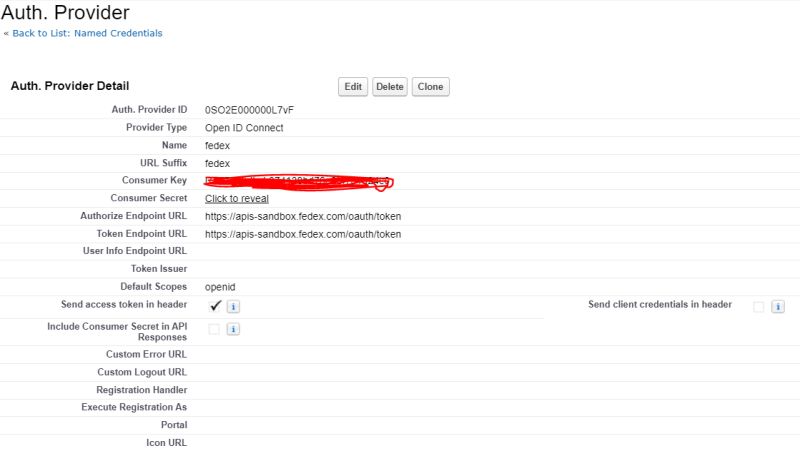Click the Send access token in header label
800x456 pixels.
(124, 305)
